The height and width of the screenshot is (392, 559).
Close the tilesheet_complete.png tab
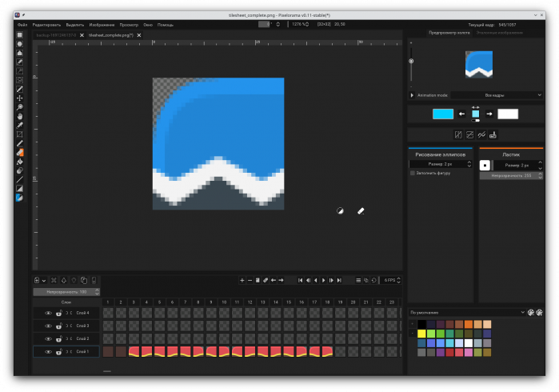coord(139,35)
